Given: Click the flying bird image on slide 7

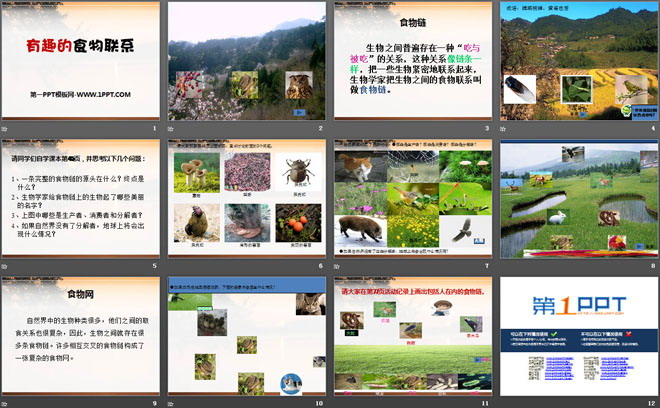Looking at the screenshot, I should (x=463, y=230).
